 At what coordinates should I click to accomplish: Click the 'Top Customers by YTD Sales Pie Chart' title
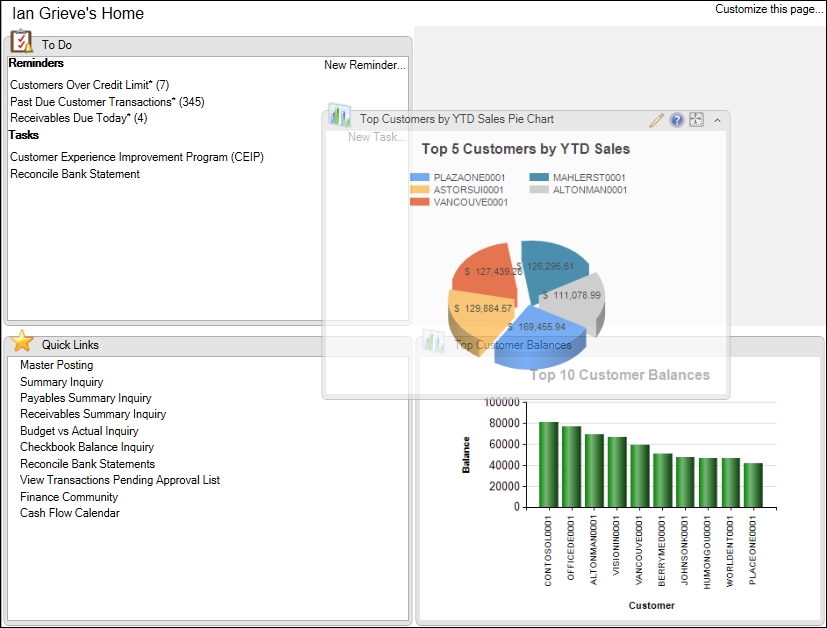[x=457, y=119]
